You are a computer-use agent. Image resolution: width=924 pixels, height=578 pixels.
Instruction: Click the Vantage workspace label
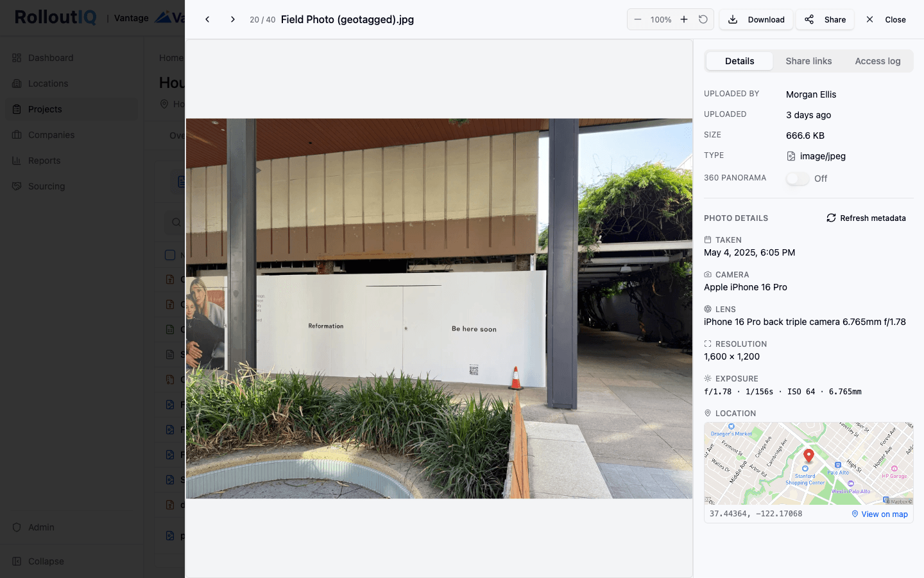tap(132, 18)
